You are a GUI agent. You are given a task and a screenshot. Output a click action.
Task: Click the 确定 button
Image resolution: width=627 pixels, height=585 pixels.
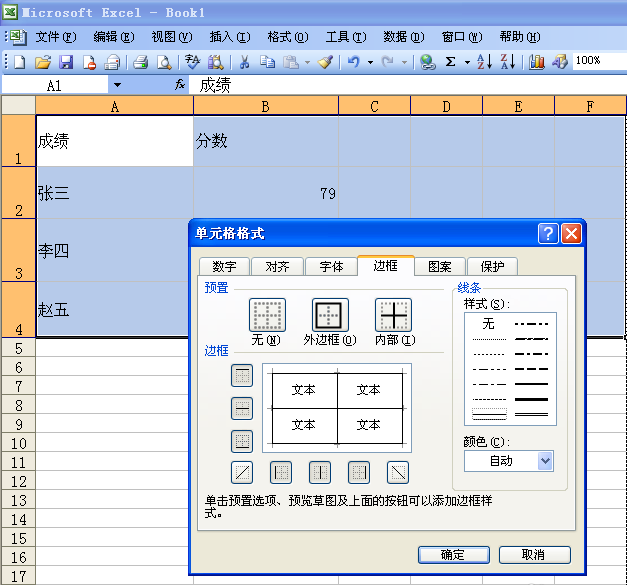454,555
